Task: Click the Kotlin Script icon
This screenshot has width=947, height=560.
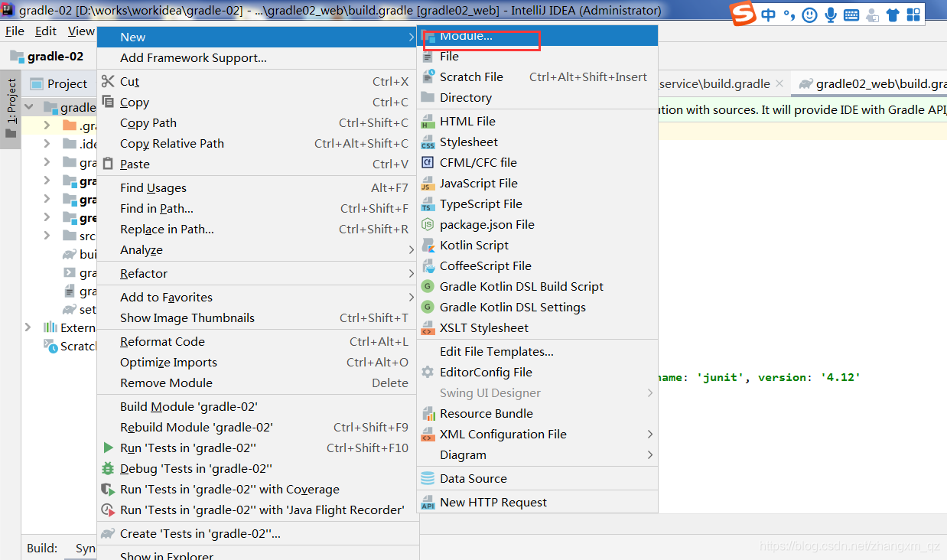Action: point(428,246)
